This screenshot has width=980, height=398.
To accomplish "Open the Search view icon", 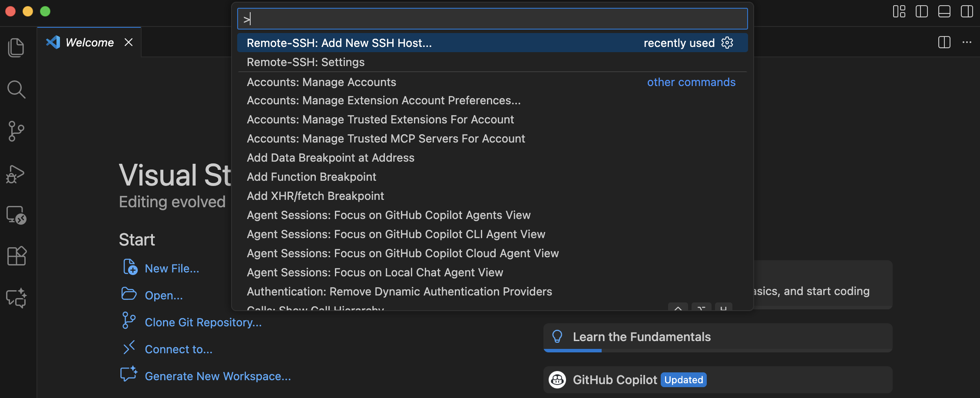I will click(x=16, y=90).
